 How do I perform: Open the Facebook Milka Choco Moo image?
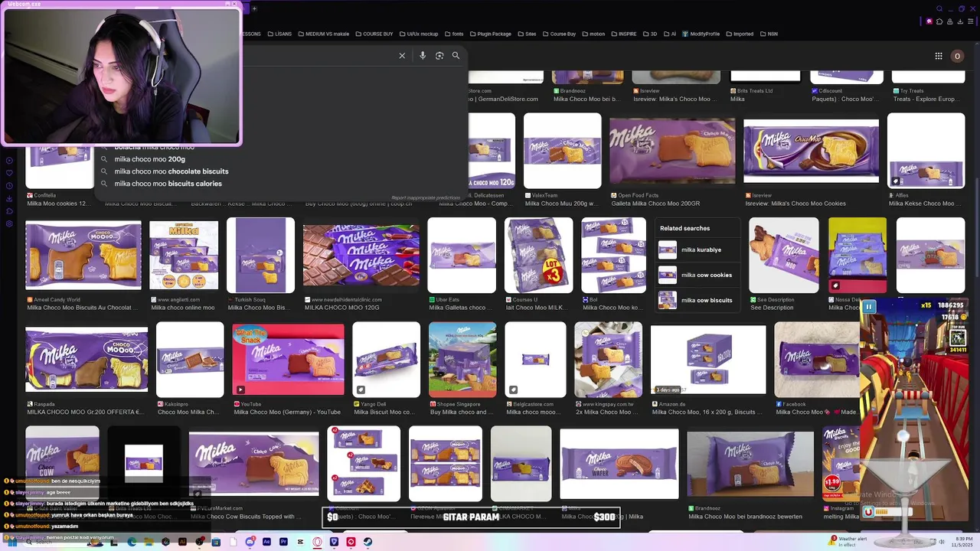816,360
